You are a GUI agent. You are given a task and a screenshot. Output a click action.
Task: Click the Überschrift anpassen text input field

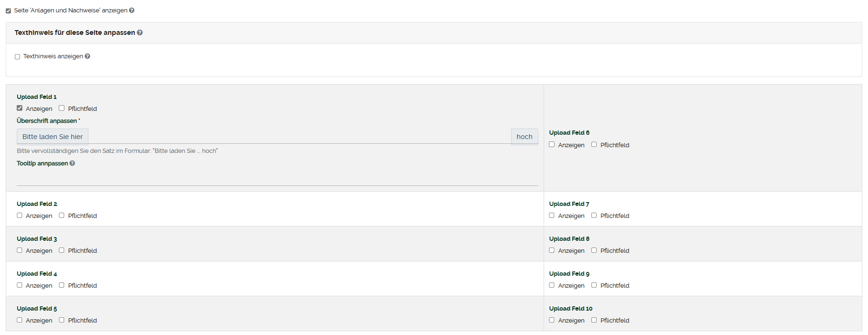click(x=299, y=137)
